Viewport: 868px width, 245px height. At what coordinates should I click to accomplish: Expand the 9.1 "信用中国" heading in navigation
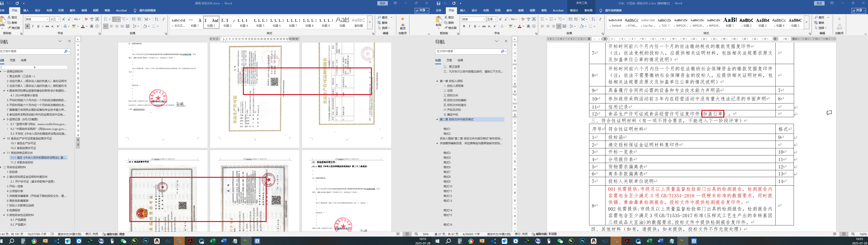pyautogui.click(x=8, y=124)
